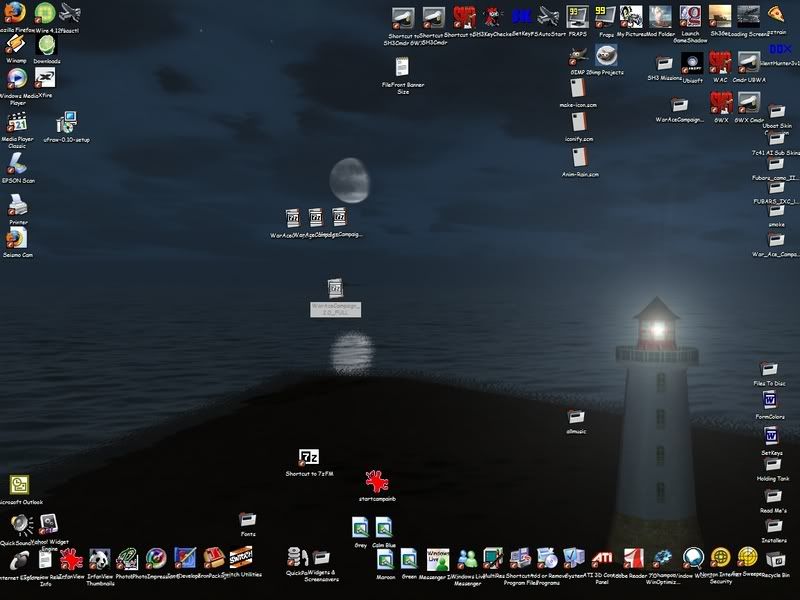Select the Seismo Cam icon
The image size is (800, 600).
[17, 238]
